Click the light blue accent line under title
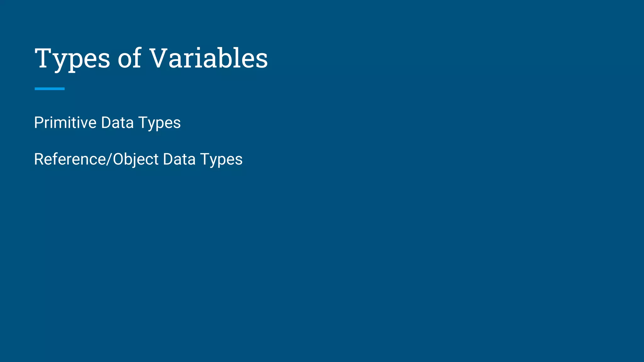Screen dimensions: 644x362 (50, 89)
